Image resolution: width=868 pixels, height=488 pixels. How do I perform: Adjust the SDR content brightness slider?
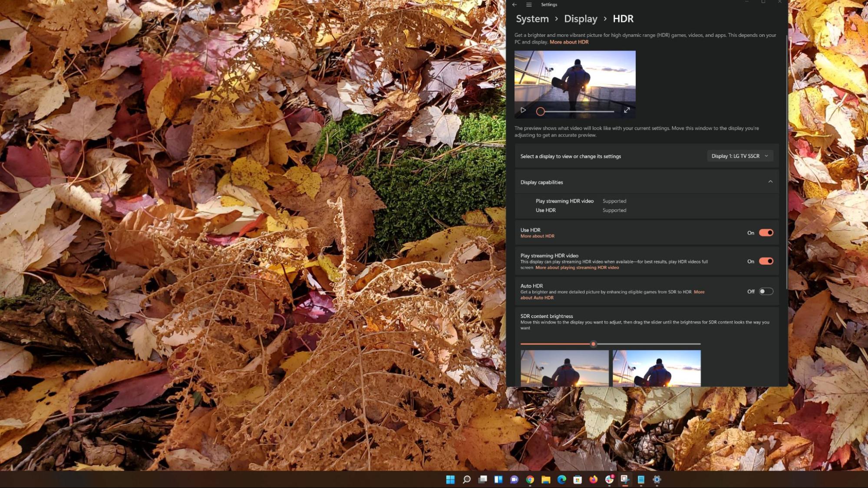click(593, 344)
